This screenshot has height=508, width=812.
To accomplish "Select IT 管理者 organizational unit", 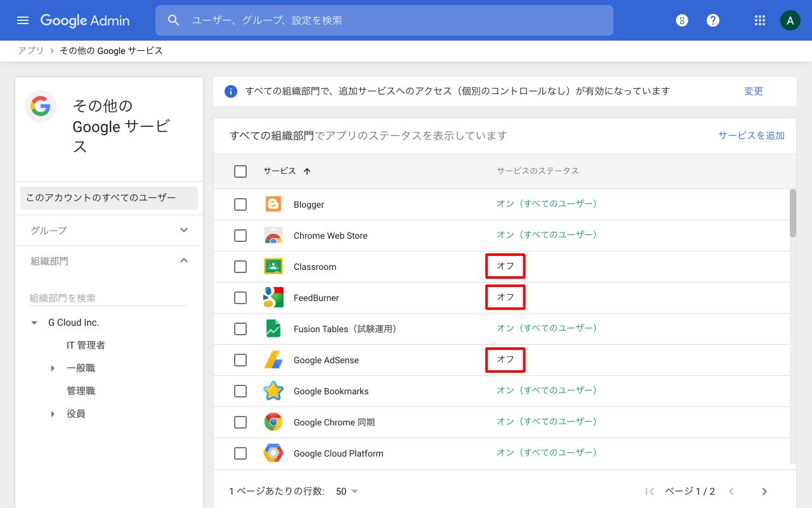I will (86, 345).
